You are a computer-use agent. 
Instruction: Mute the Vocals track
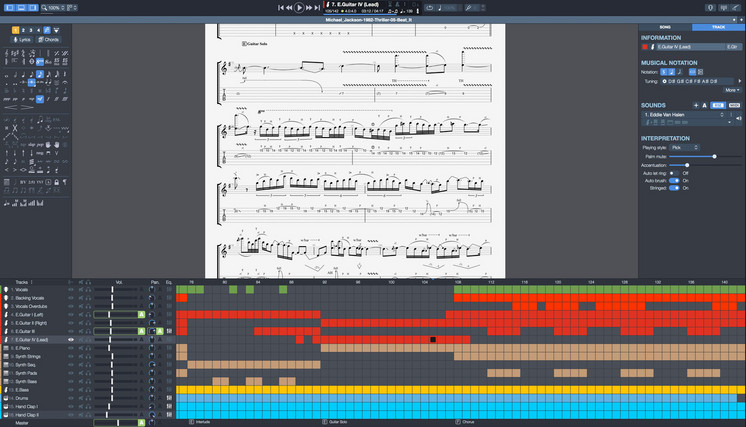pyautogui.click(x=79, y=289)
